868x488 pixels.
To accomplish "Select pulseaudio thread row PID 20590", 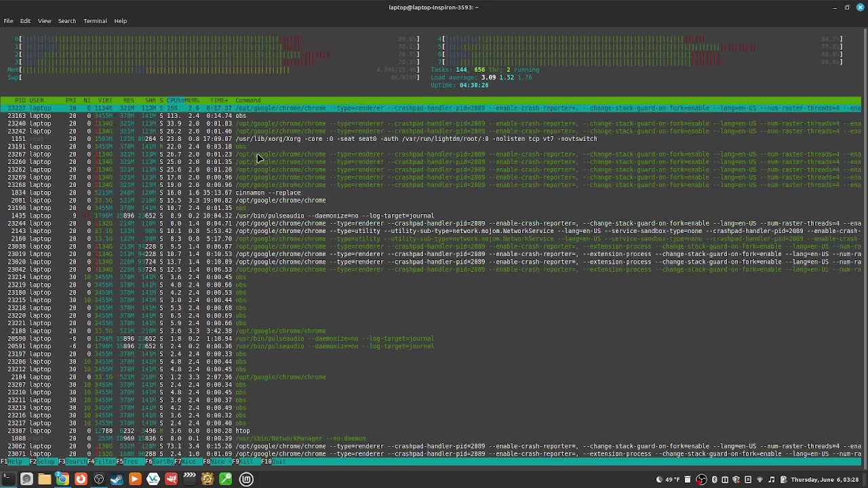I will click(431, 339).
